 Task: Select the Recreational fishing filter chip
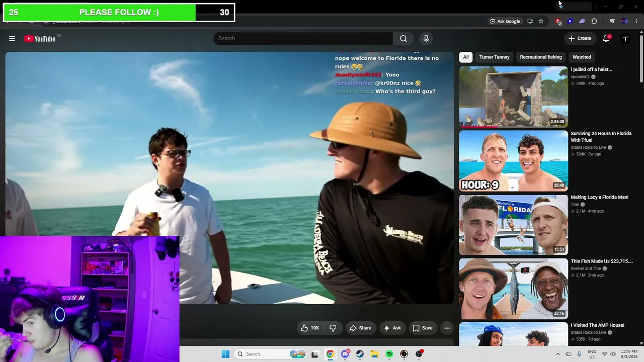541,57
